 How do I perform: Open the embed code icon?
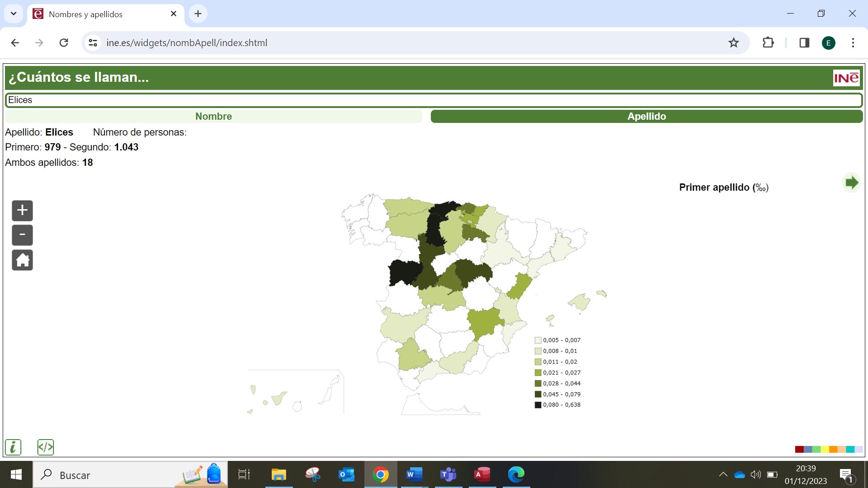click(46, 447)
